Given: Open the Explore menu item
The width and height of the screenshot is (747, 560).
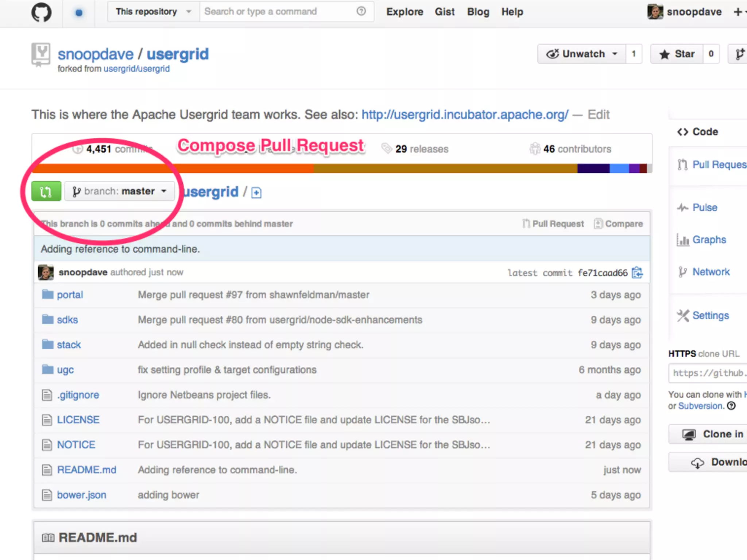Looking at the screenshot, I should (405, 12).
